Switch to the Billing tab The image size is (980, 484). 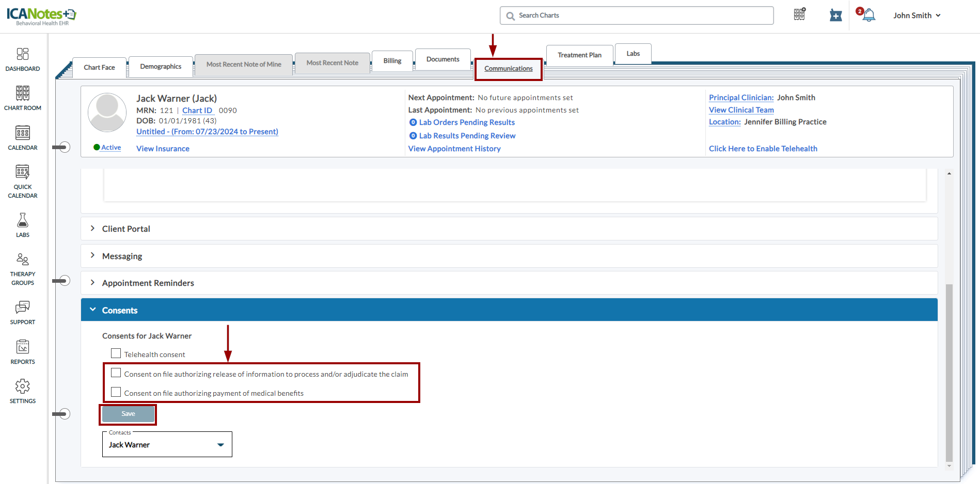pyautogui.click(x=392, y=61)
